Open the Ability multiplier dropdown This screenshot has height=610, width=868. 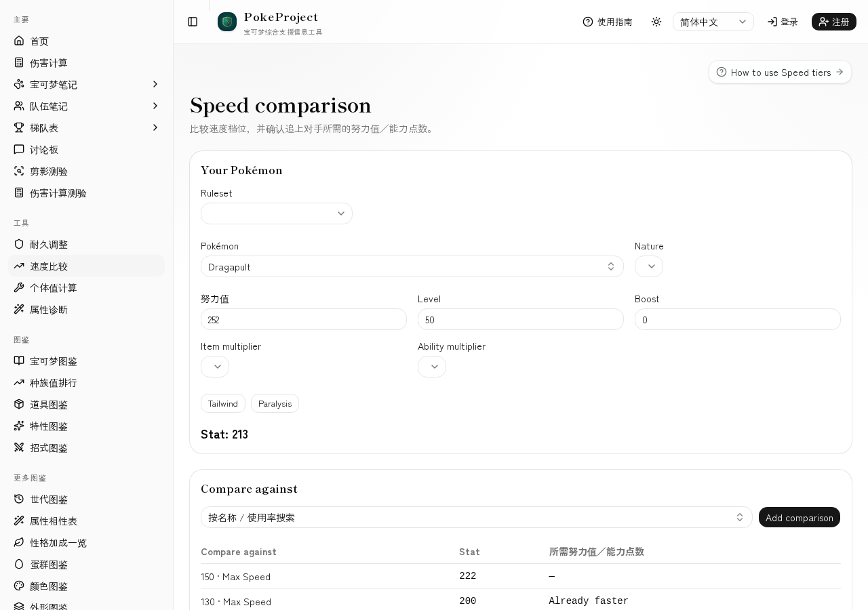tap(432, 367)
